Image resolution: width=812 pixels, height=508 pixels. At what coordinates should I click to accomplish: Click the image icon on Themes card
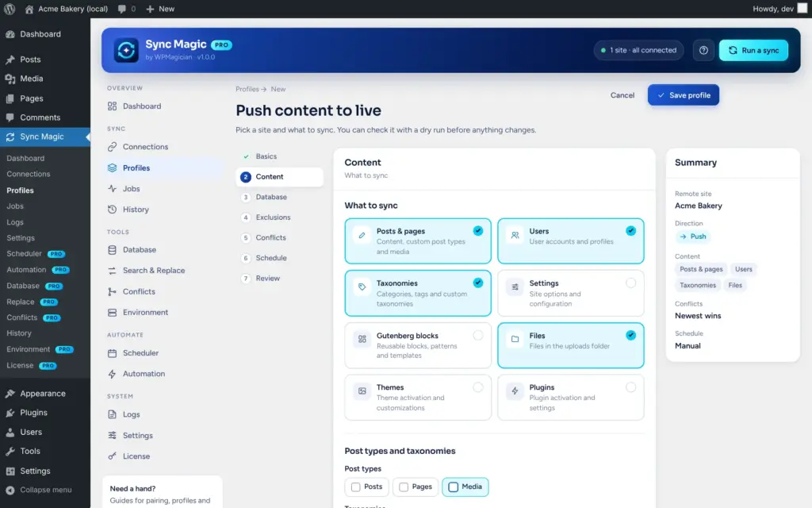[x=362, y=391]
